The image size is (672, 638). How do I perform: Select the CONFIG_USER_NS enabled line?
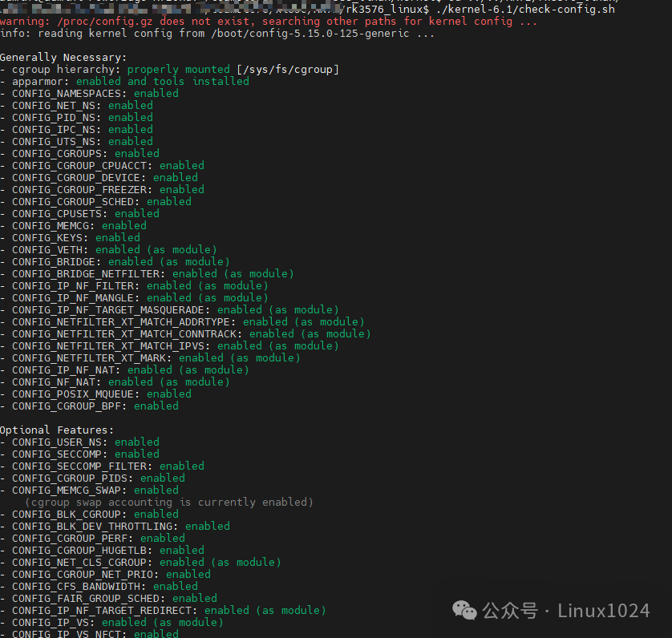[92, 442]
